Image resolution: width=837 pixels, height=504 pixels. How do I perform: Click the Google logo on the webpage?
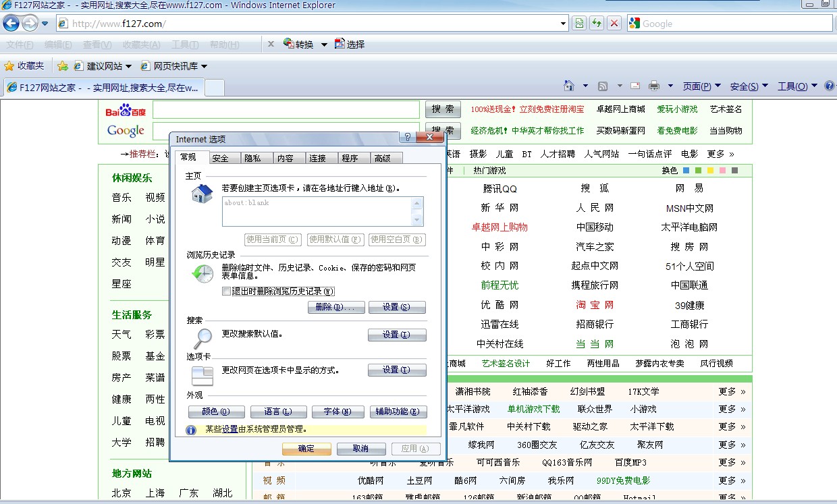click(126, 130)
